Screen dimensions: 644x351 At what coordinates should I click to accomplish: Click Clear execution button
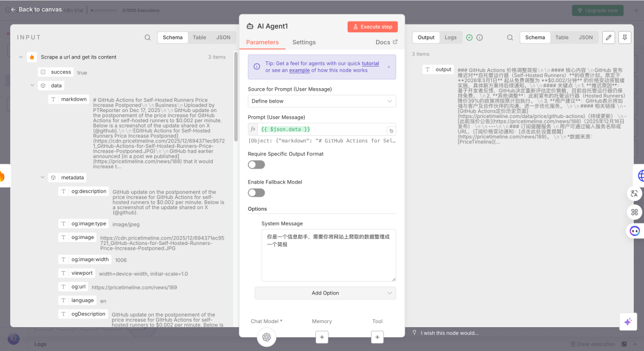tap(593, 344)
